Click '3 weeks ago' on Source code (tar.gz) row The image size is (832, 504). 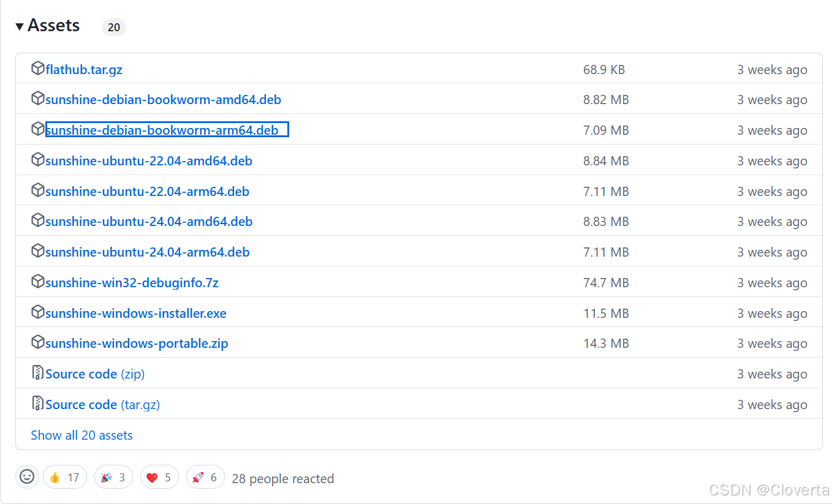tap(772, 405)
